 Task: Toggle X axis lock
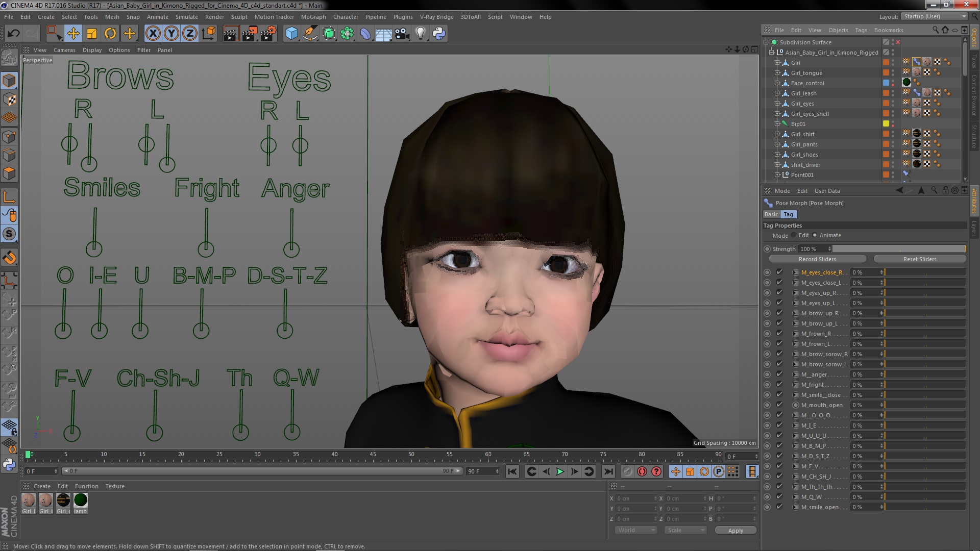click(x=153, y=34)
